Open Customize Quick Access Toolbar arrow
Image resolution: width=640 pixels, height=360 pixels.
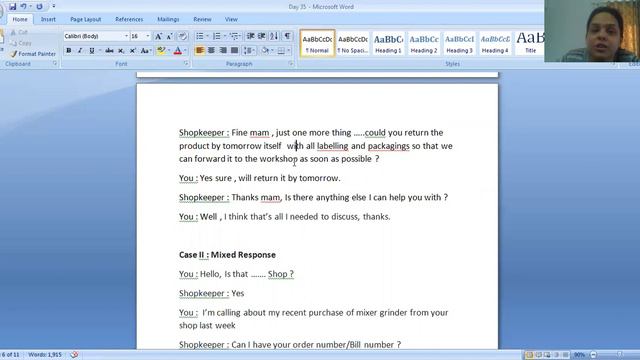coord(53,7)
